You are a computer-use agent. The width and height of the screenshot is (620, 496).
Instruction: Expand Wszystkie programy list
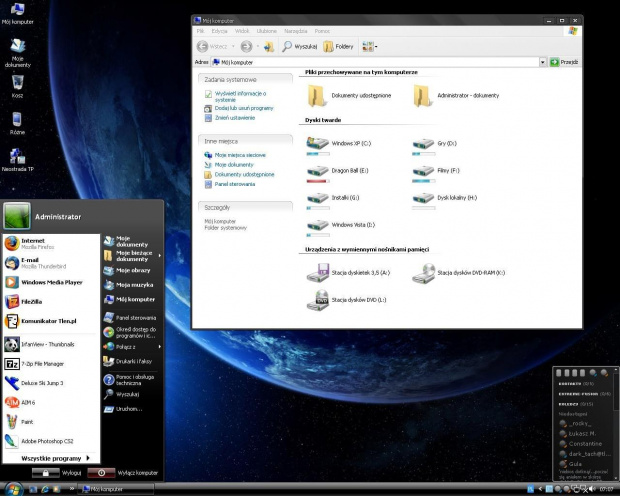tap(55, 458)
